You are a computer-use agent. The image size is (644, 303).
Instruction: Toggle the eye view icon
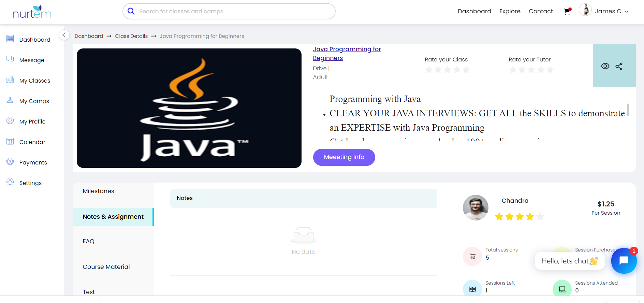(x=605, y=66)
